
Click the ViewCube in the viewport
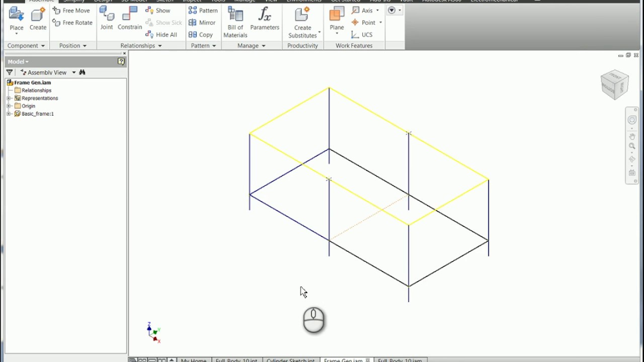pyautogui.click(x=614, y=84)
